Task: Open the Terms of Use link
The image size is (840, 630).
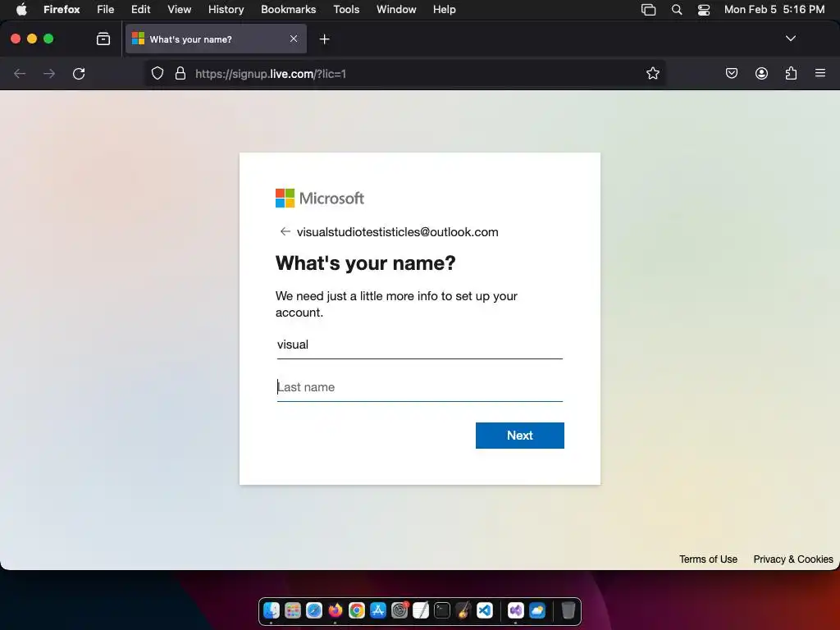Action: (x=708, y=559)
